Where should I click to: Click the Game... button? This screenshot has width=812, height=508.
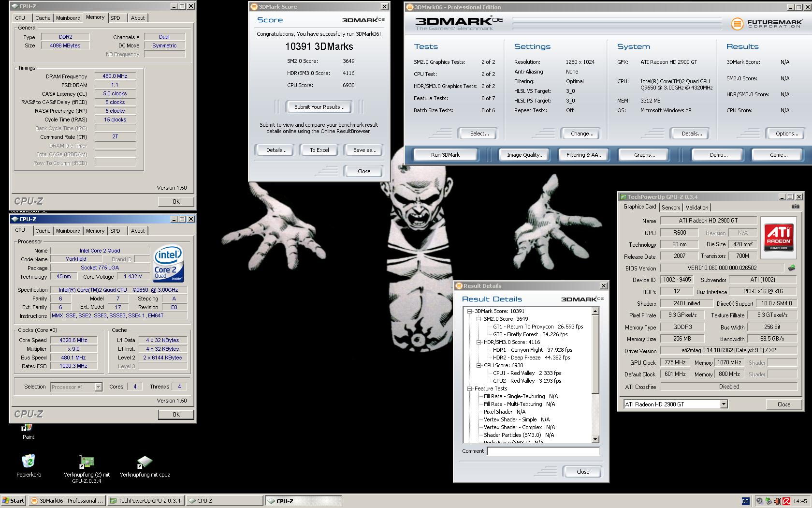click(778, 155)
